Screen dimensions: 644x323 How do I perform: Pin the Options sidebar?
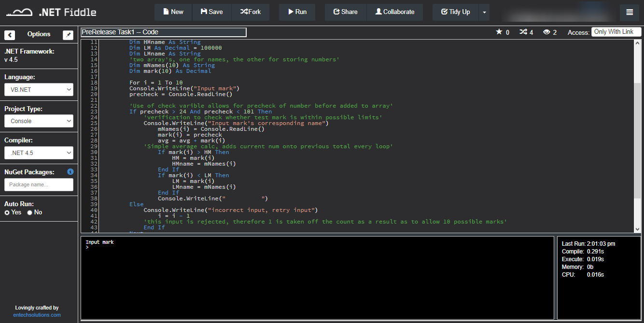pyautogui.click(x=68, y=35)
